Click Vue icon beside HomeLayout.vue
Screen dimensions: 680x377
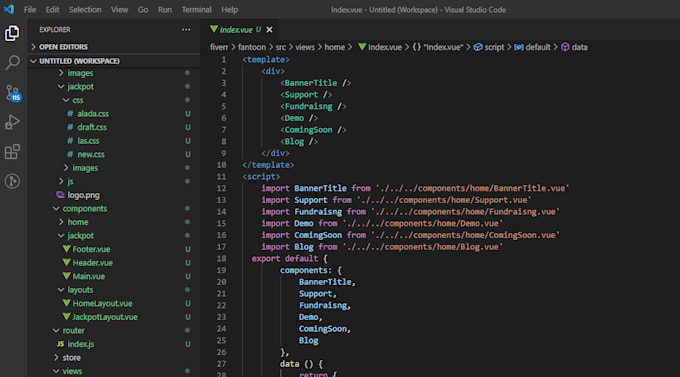(66, 303)
